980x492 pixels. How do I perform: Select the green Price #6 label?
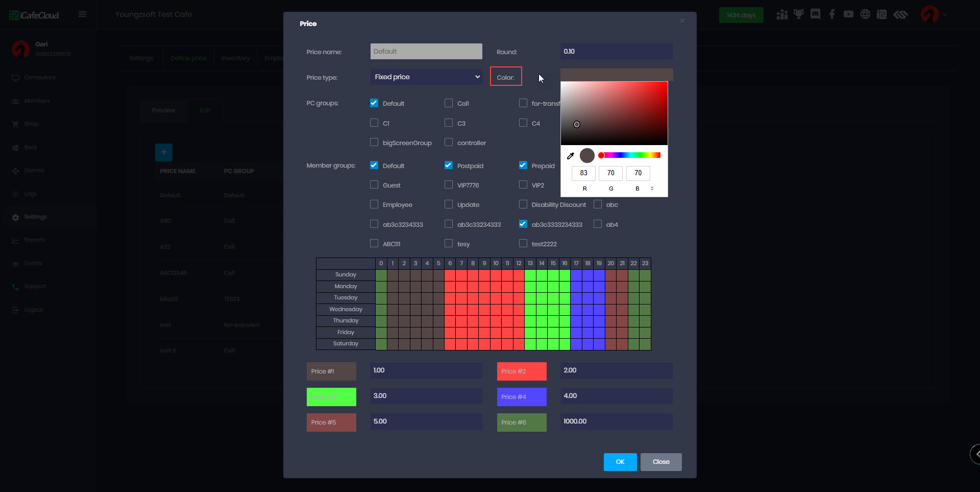pyautogui.click(x=522, y=423)
